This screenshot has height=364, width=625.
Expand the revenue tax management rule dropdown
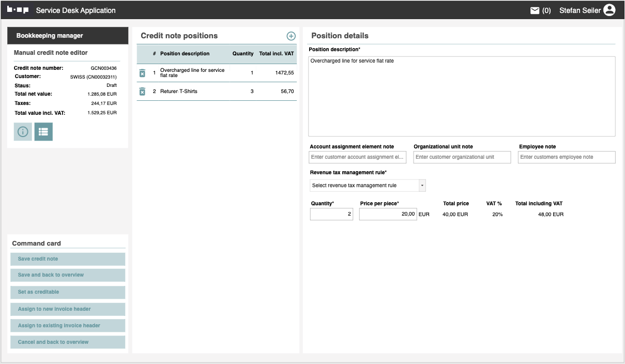pyautogui.click(x=422, y=186)
